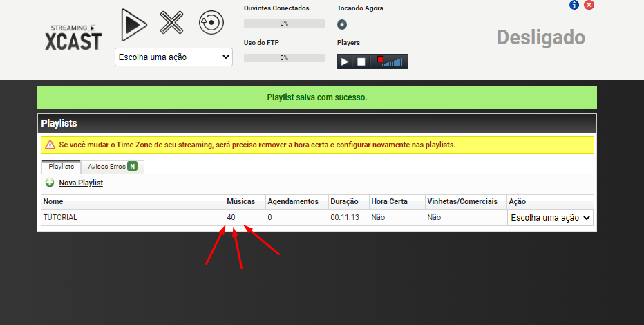Click the Tocando Agora disc icon
Screen dimensions: 644x325
click(x=342, y=25)
